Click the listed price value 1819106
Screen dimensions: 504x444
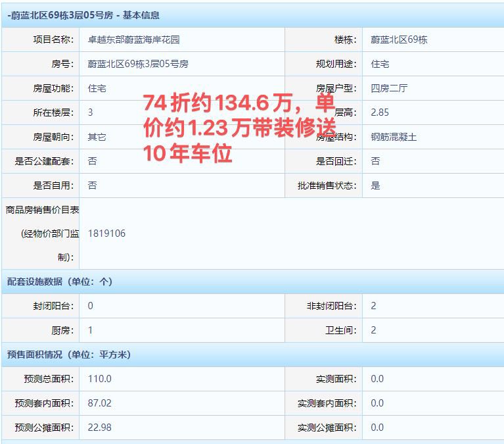tap(106, 234)
